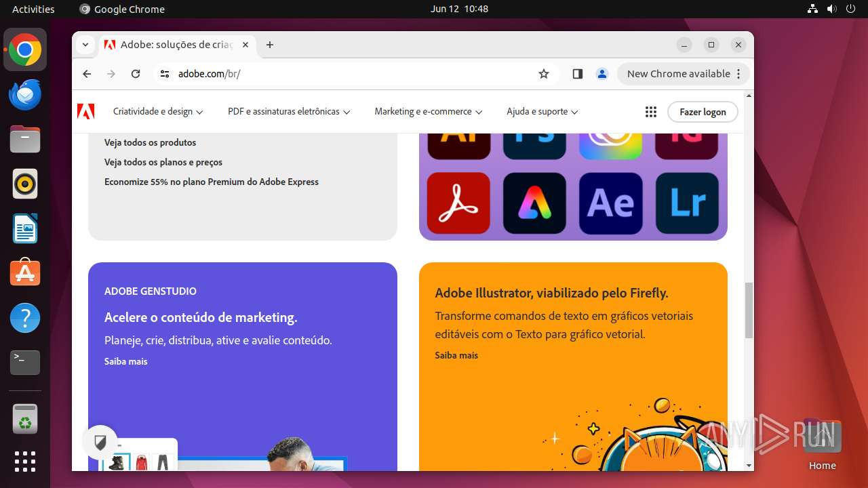
Task: Bookmark this page with the star
Action: pyautogui.click(x=544, y=74)
